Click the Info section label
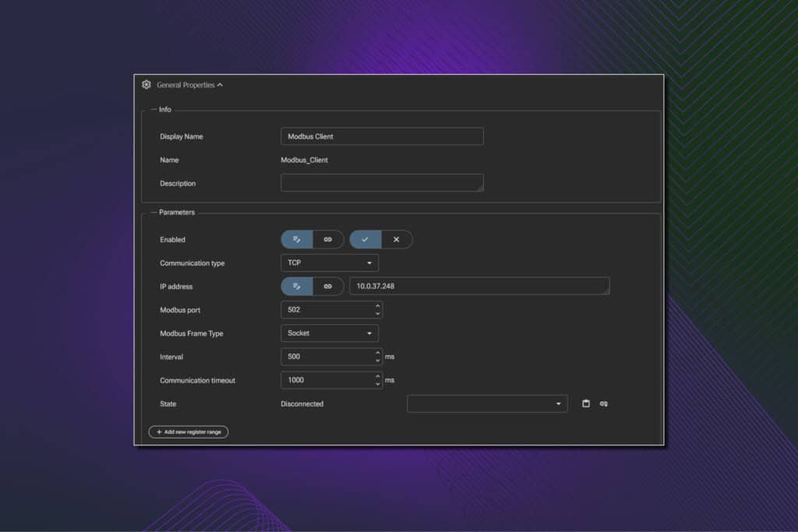Viewport: 798px width, 532px height. click(x=165, y=109)
